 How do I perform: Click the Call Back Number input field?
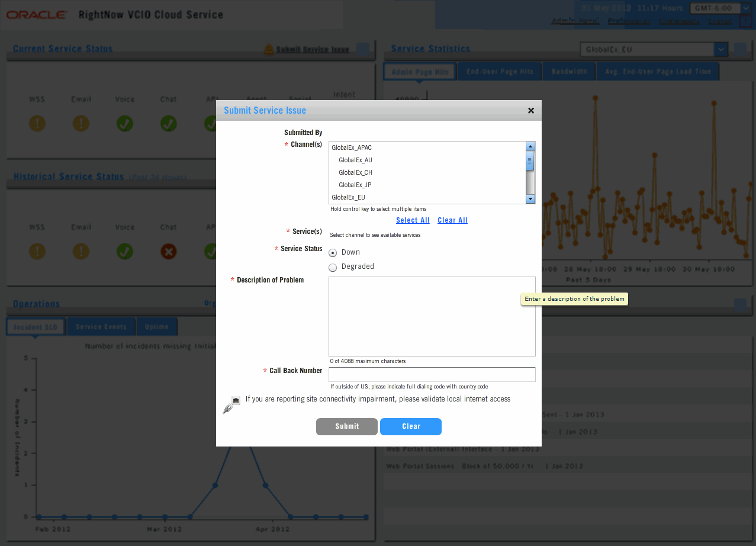(x=432, y=375)
